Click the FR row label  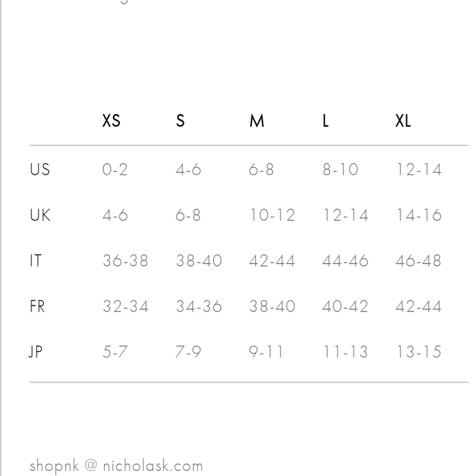click(x=37, y=306)
